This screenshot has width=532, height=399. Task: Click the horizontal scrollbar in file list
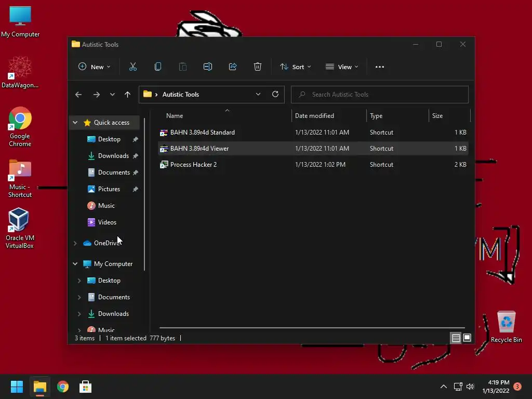click(312, 328)
